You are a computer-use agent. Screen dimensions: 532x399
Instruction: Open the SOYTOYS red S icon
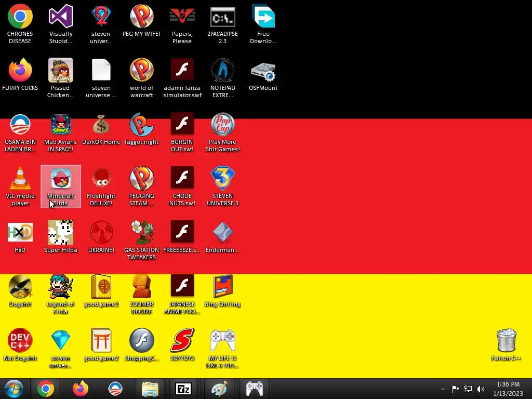(x=182, y=340)
